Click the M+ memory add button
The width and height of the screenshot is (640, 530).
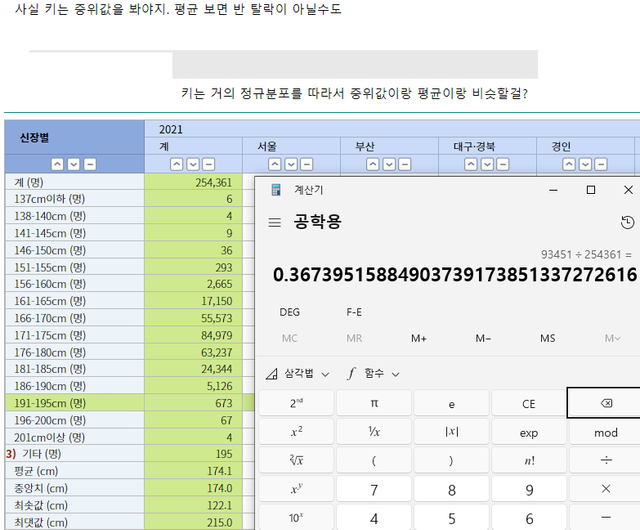click(x=419, y=338)
